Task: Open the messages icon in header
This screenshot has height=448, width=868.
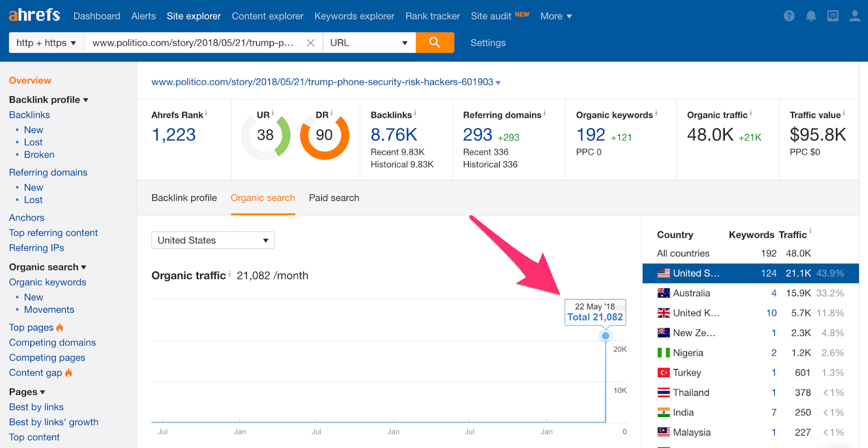Action: 833,16
